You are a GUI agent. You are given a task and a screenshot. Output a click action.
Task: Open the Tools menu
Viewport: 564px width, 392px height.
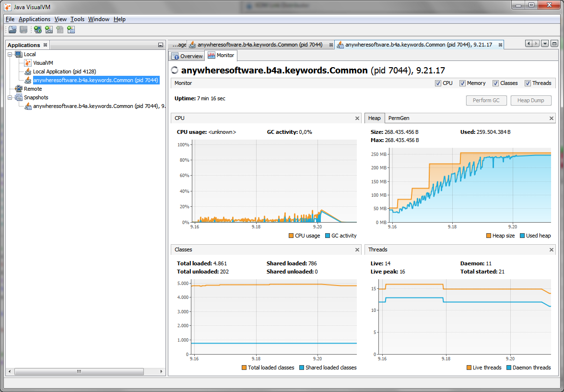pos(77,19)
